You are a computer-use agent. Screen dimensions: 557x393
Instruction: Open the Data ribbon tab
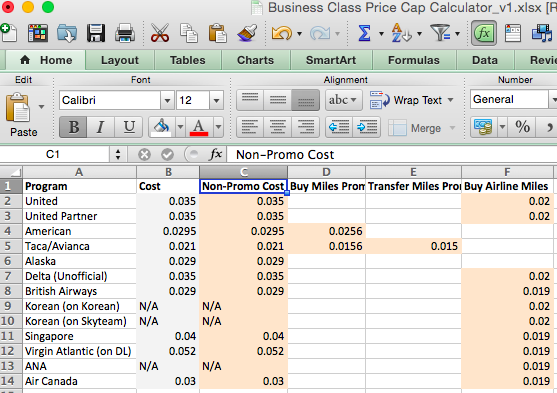485,60
